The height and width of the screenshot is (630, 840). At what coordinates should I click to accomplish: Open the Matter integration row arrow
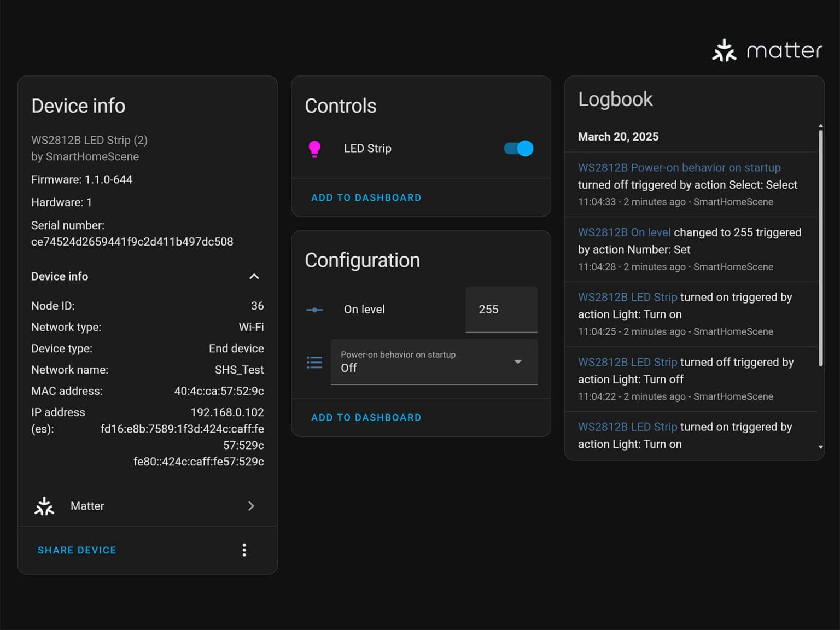(x=251, y=506)
